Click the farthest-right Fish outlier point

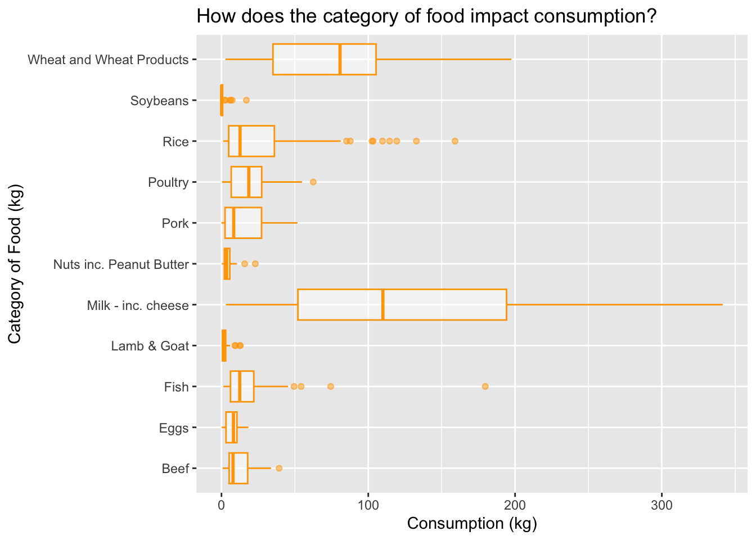pyautogui.click(x=485, y=386)
